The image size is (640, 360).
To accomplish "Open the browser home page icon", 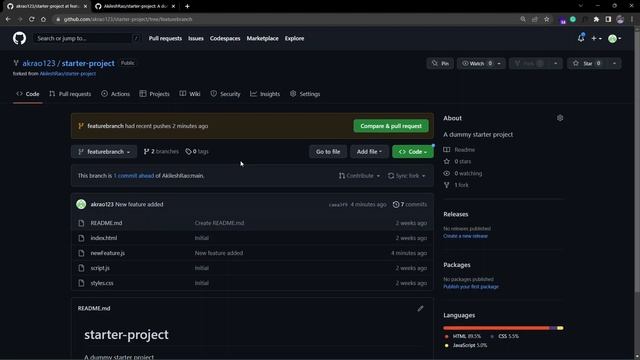I will click(43, 19).
